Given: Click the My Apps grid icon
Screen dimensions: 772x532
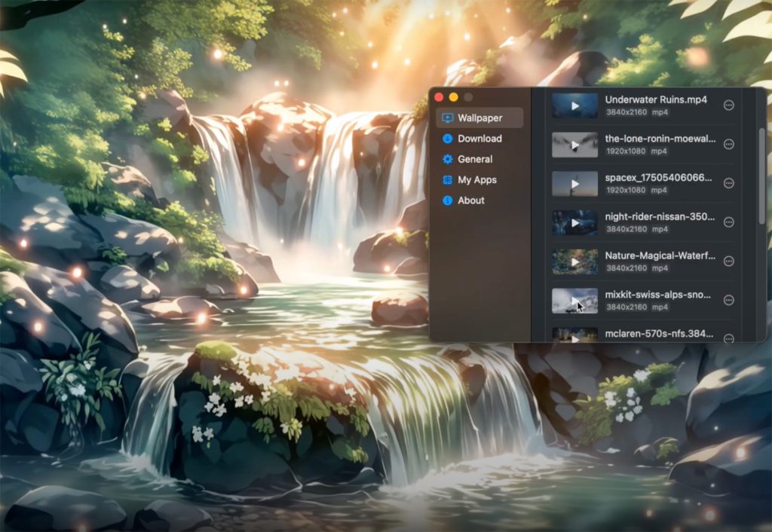Looking at the screenshot, I should tap(447, 180).
